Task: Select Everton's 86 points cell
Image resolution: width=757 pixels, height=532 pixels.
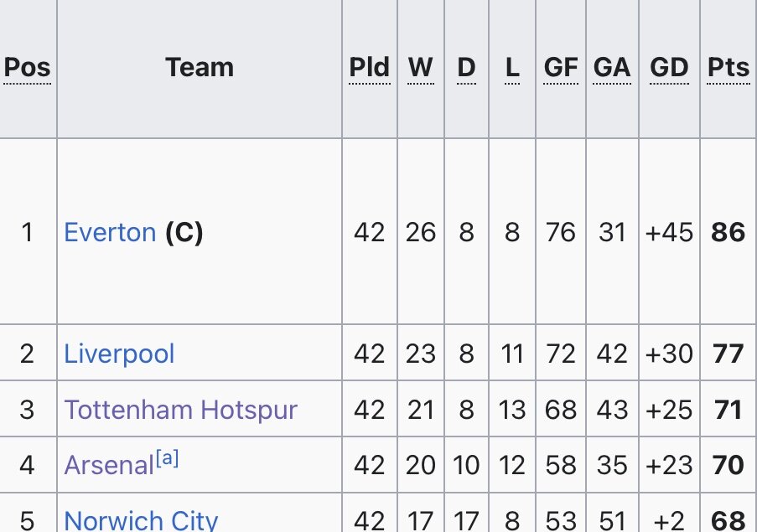Action: (728, 232)
